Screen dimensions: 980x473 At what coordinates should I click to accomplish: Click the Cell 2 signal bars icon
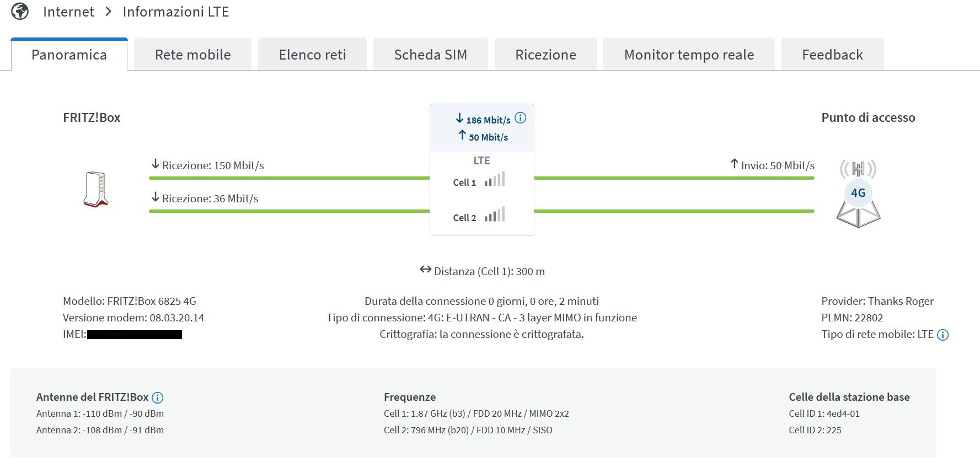pos(495,215)
